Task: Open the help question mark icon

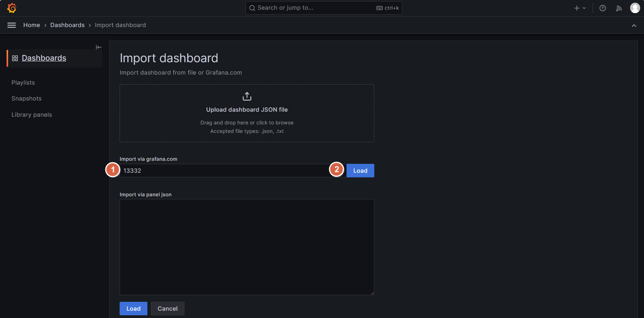Action: pyautogui.click(x=603, y=8)
